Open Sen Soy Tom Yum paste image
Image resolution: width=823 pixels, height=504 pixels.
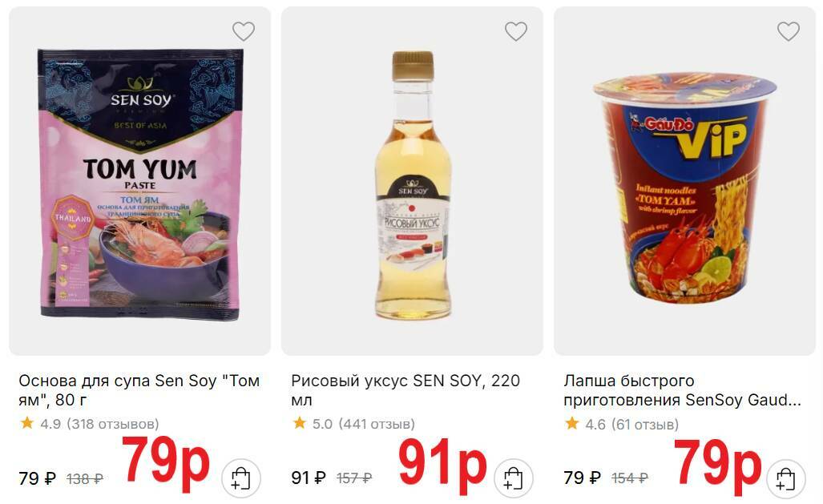140,183
